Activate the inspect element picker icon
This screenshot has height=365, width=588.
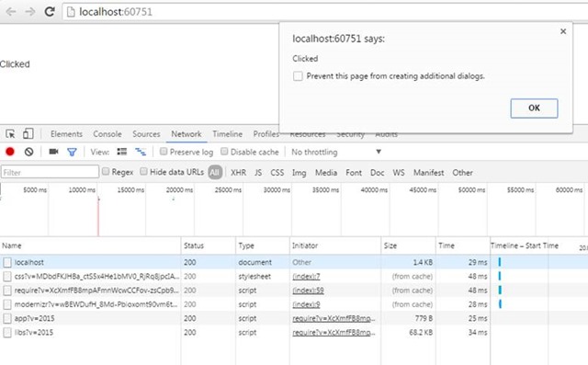(x=10, y=134)
